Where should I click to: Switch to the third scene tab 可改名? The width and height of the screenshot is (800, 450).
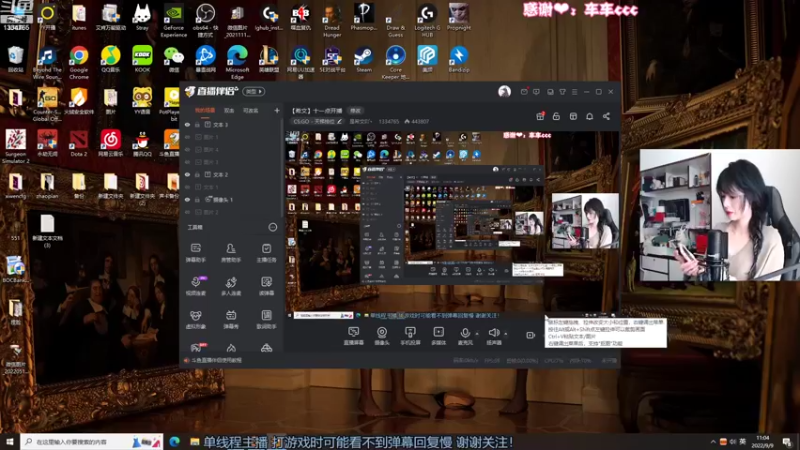pyautogui.click(x=251, y=111)
